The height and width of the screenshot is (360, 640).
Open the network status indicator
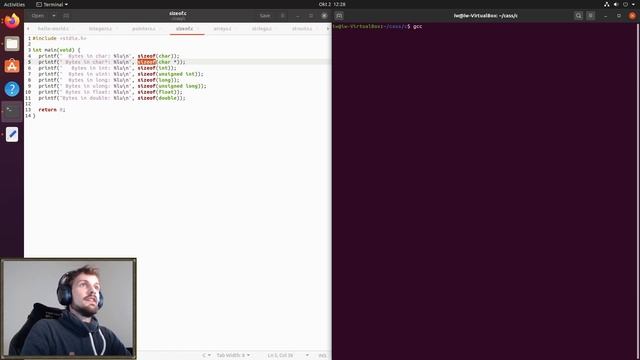[607, 4]
